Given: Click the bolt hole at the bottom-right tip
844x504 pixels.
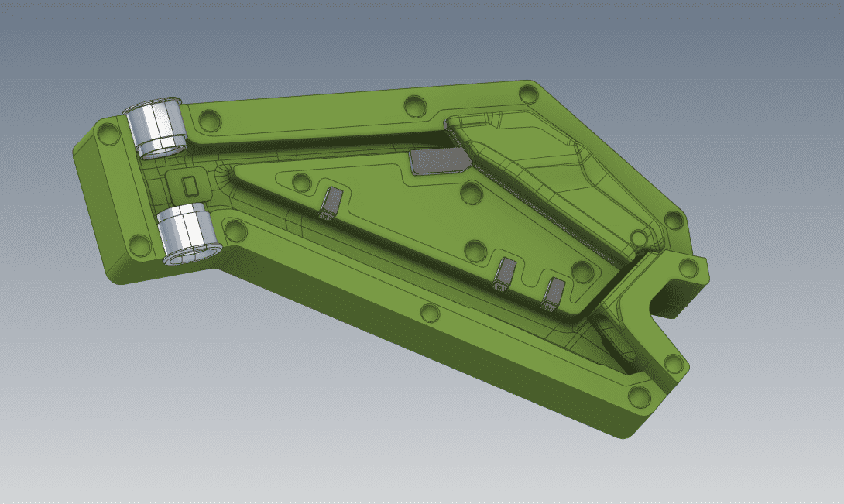Looking at the screenshot, I should (639, 397).
